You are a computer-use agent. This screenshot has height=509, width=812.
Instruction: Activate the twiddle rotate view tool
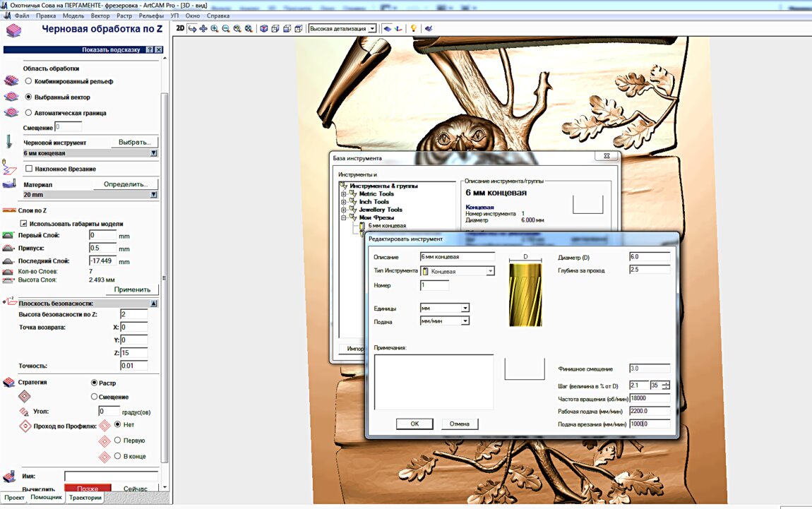tap(192, 28)
